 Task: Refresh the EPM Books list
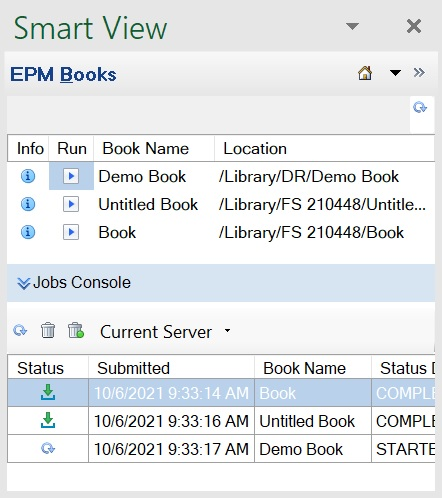[420, 108]
